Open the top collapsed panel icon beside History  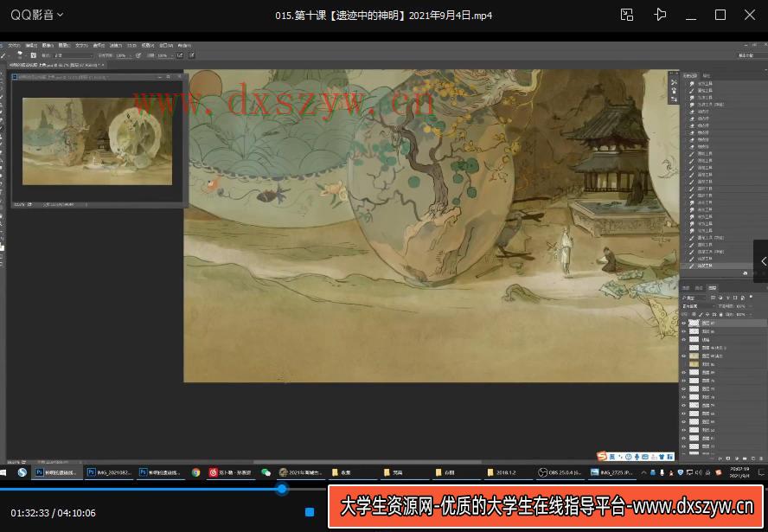[x=674, y=82]
